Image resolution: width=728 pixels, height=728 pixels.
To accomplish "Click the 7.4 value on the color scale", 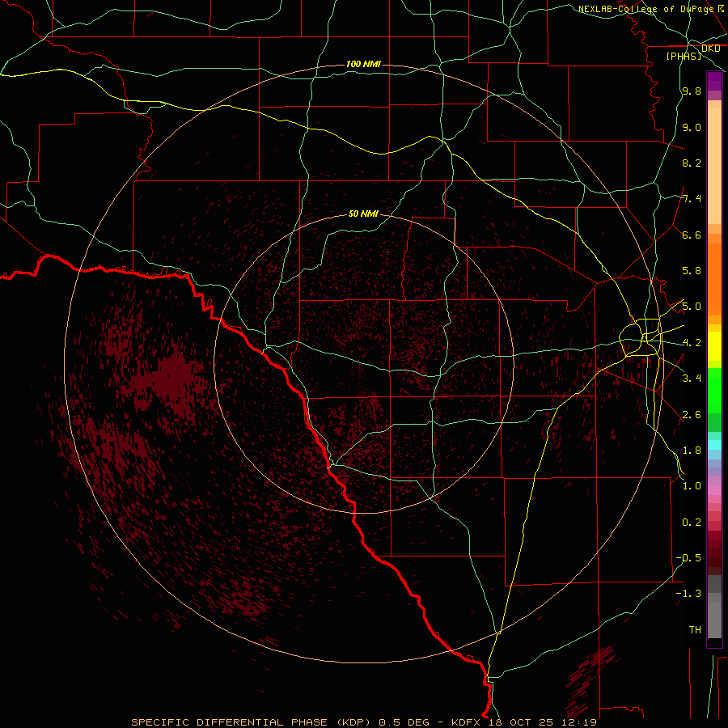I will (x=692, y=199).
